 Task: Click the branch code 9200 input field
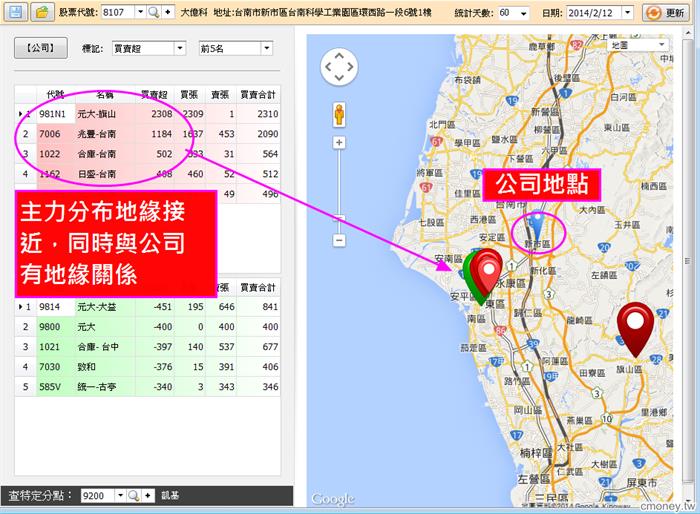tap(98, 496)
